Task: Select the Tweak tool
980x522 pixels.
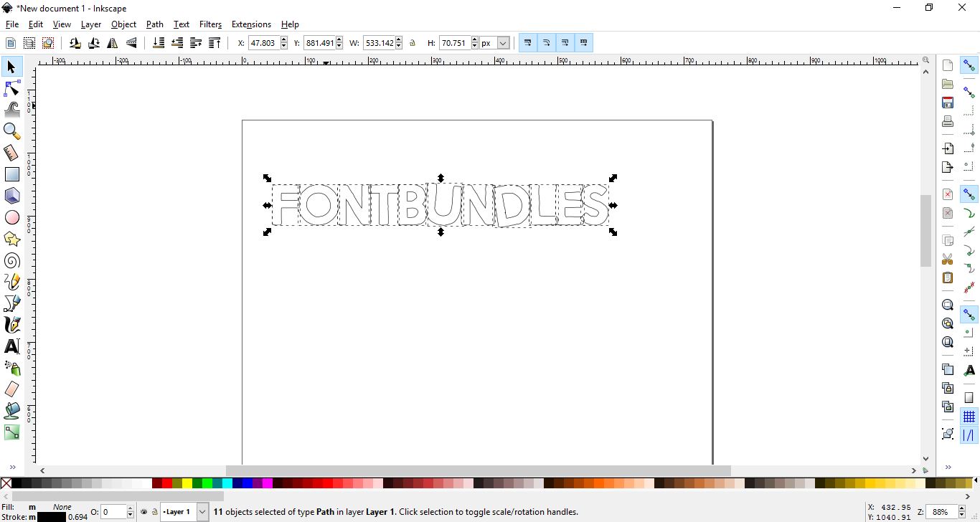Action: [x=11, y=110]
